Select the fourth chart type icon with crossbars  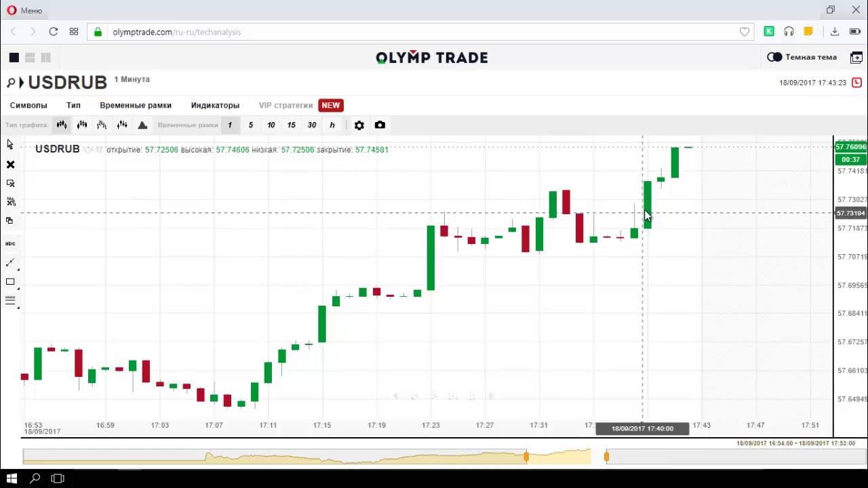click(x=122, y=125)
